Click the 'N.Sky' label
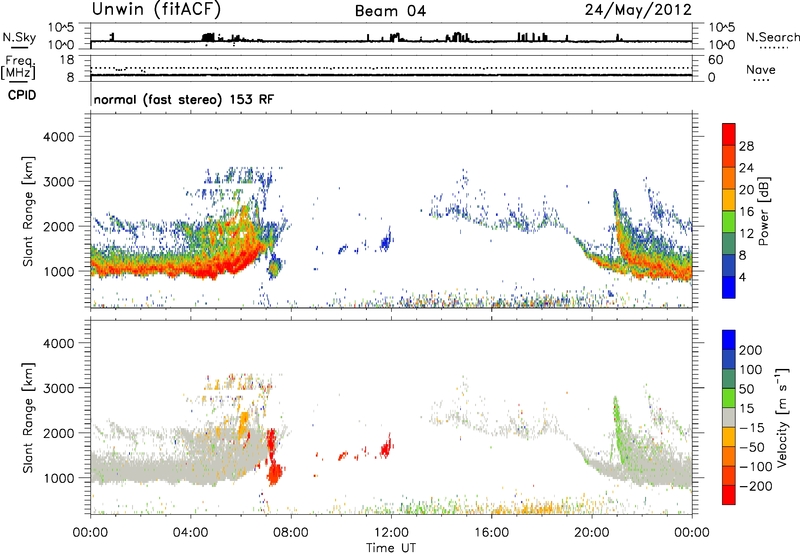 19,37
